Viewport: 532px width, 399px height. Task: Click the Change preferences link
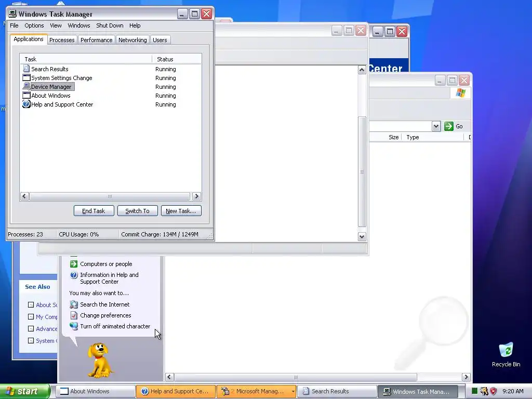pyautogui.click(x=105, y=315)
